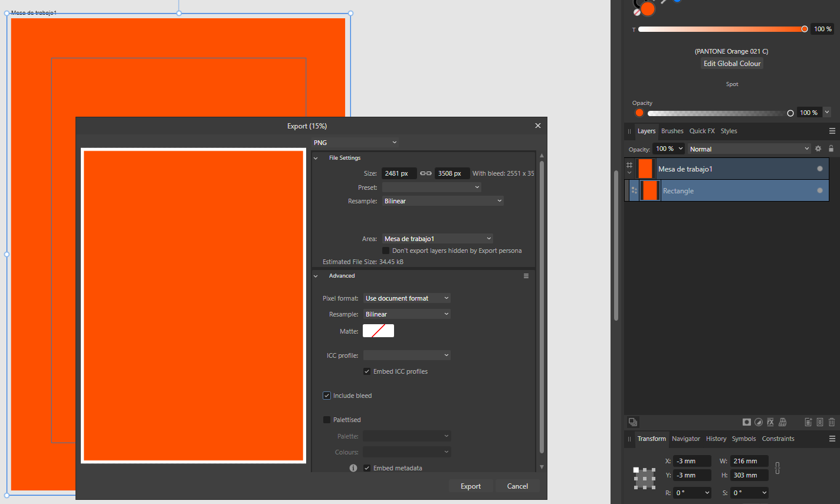
Task: Click the info icon beside Embed metadata
Action: pyautogui.click(x=353, y=468)
